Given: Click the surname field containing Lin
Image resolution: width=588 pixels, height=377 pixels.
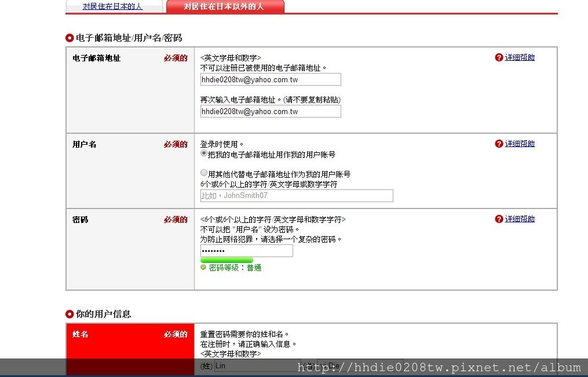Looking at the screenshot, I should 255,365.
